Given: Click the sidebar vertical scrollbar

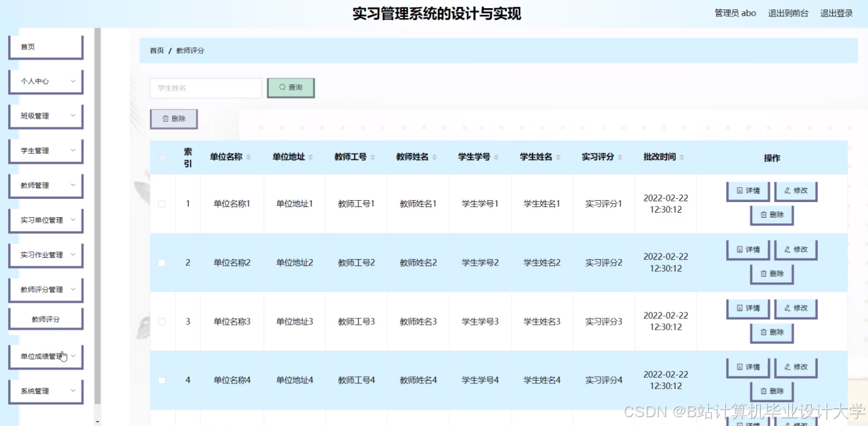Looking at the screenshot, I should [x=97, y=215].
